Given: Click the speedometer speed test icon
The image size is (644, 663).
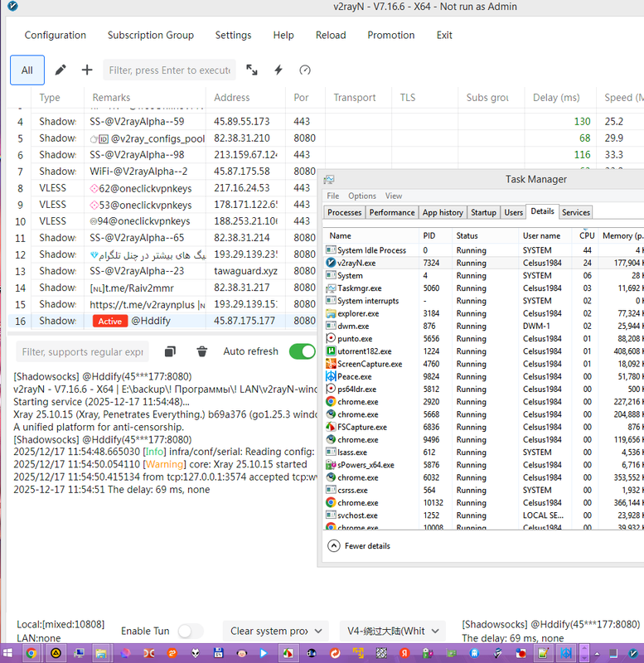Looking at the screenshot, I should pos(305,70).
